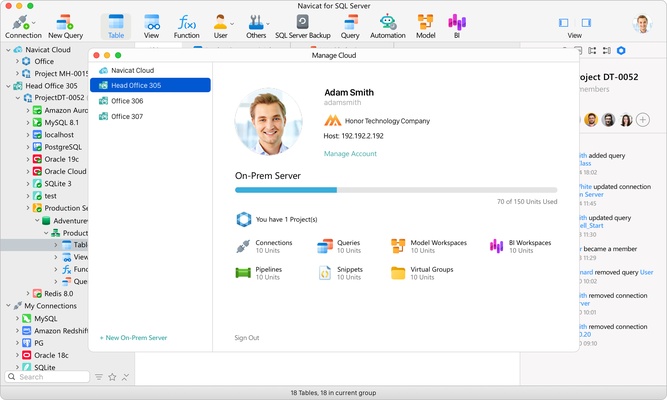Click the add member plus button

click(642, 120)
